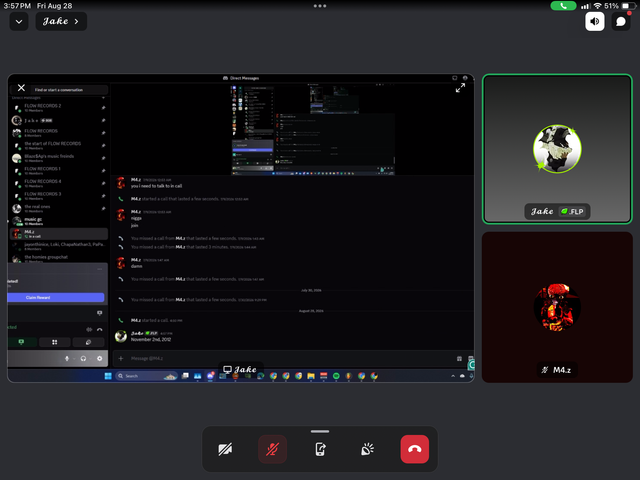Click 'November 2nd, 2012' message text
This screenshot has height=480, width=640.
pyautogui.click(x=151, y=340)
